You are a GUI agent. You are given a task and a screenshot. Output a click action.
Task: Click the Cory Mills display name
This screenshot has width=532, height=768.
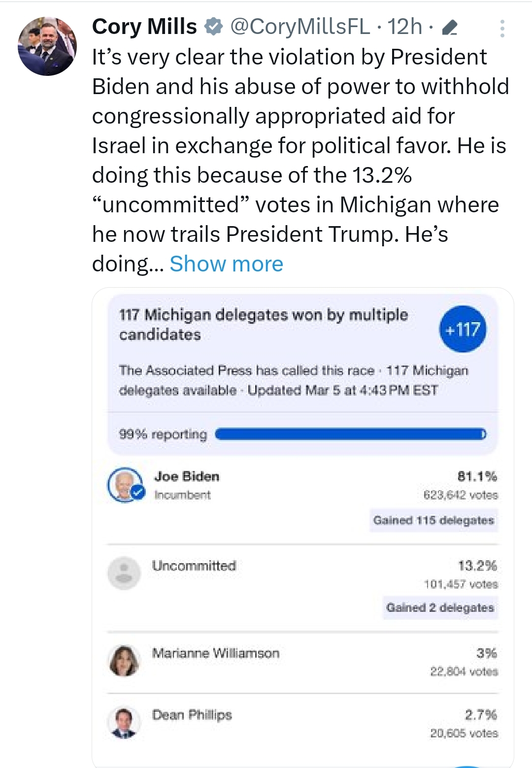pos(144,27)
